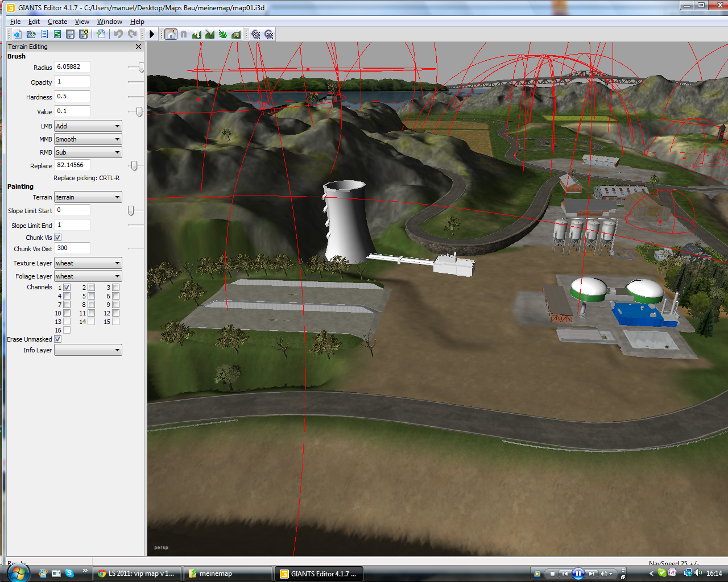Enable foliage channel 2
728x582 pixels.
tap(91, 288)
